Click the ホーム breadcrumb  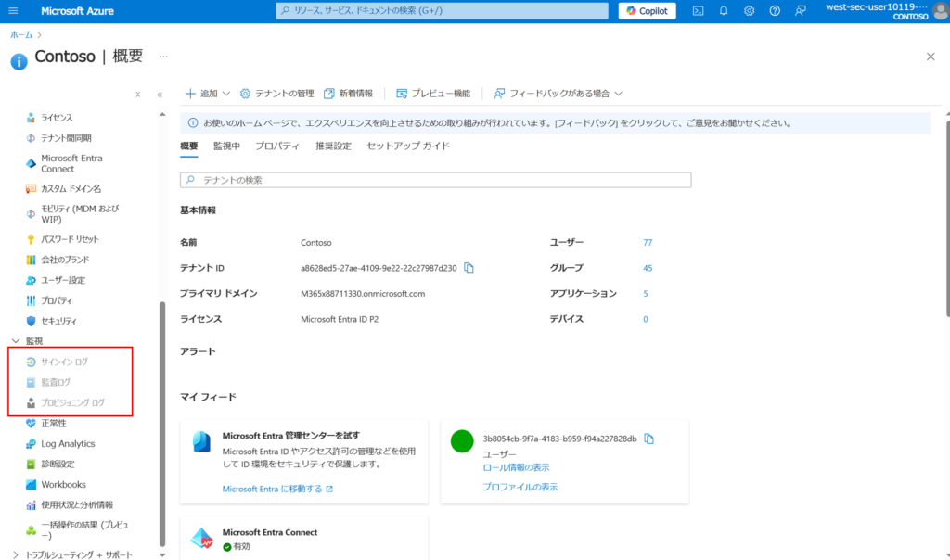[x=21, y=35]
